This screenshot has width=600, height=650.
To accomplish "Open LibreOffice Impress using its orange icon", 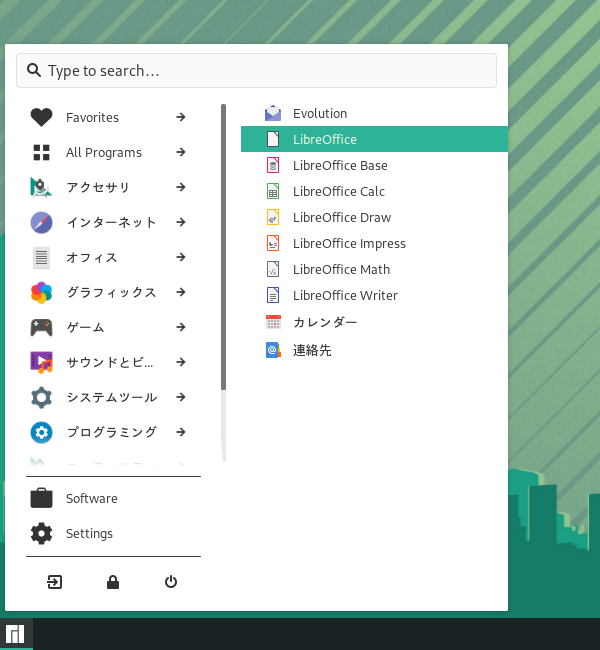I will (273, 243).
